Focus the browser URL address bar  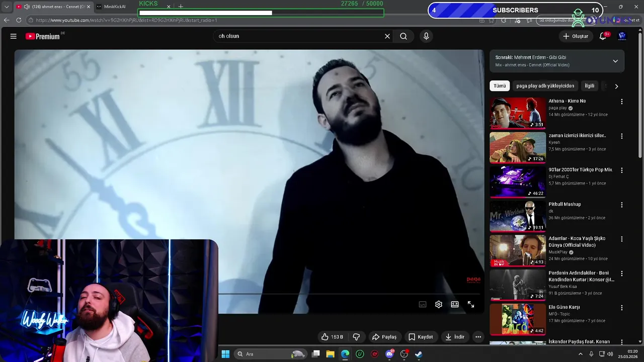[252, 20]
